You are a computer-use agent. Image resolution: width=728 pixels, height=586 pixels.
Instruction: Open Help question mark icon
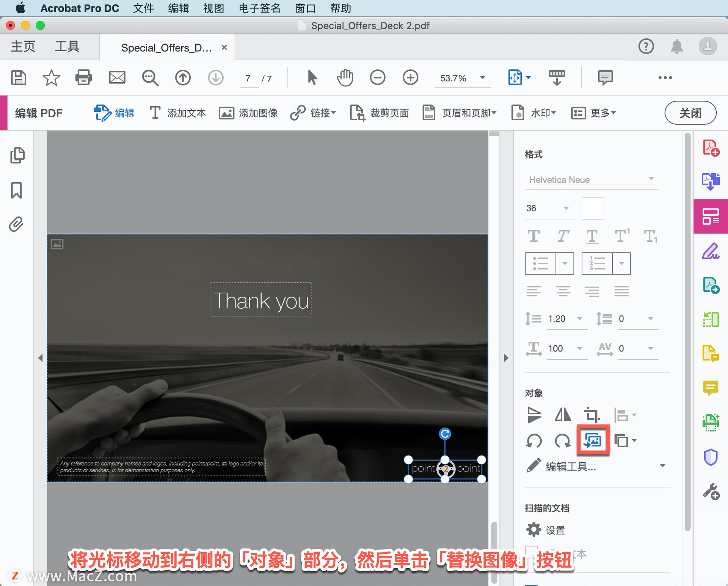click(x=646, y=46)
